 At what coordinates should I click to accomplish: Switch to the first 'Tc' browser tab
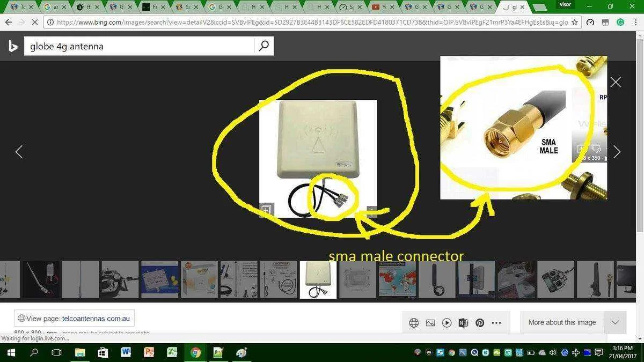pyautogui.click(x=21, y=7)
